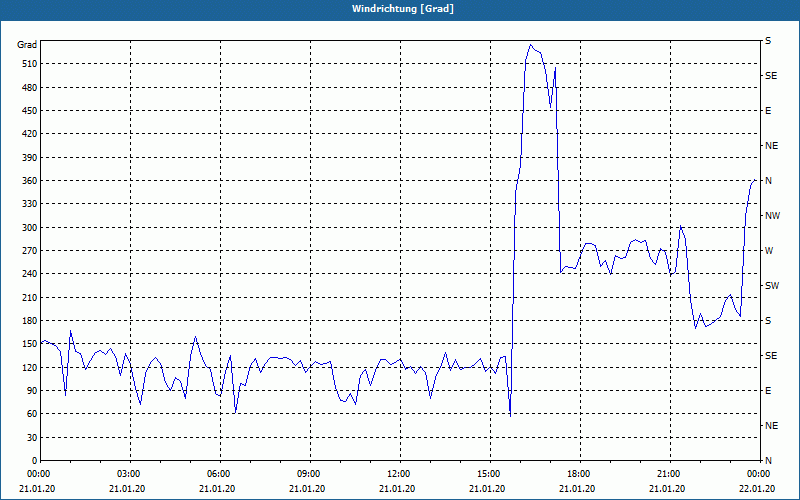Click the 21.01.20 date under 21:00

coord(667,488)
